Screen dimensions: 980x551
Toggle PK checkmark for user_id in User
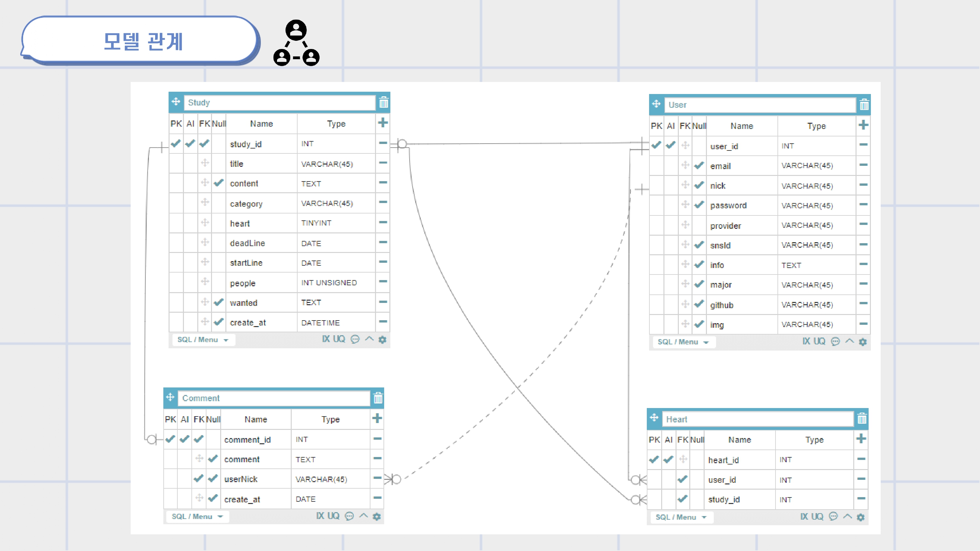pyautogui.click(x=656, y=145)
